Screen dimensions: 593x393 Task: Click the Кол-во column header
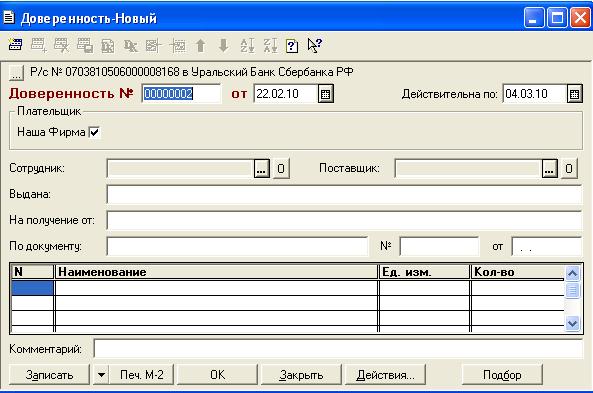[x=518, y=272]
